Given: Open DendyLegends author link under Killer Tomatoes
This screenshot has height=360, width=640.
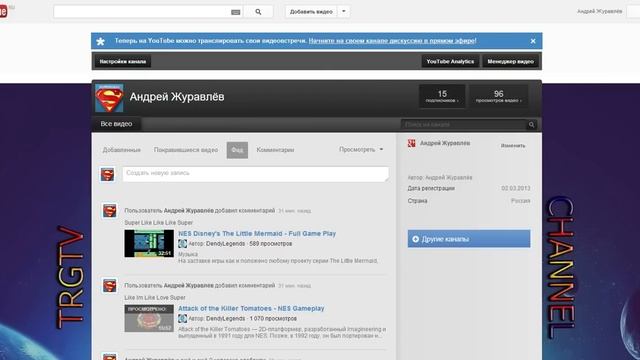Looking at the screenshot, I should click(x=225, y=318).
